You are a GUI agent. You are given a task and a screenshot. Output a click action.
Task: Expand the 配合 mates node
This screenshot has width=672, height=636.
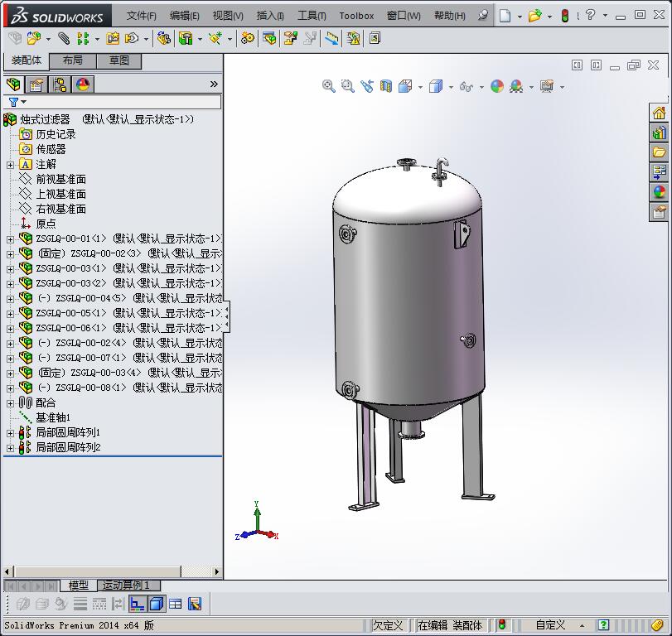click(10, 402)
